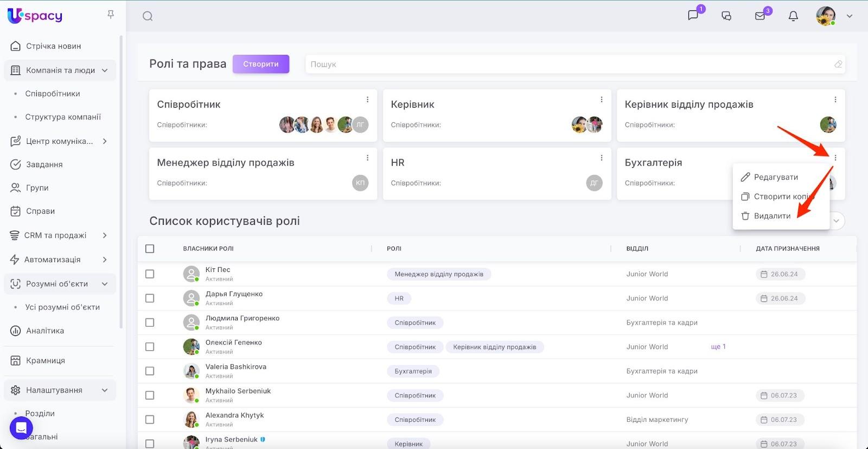
Task: Click the pin sidebar icon
Action: pos(111,15)
